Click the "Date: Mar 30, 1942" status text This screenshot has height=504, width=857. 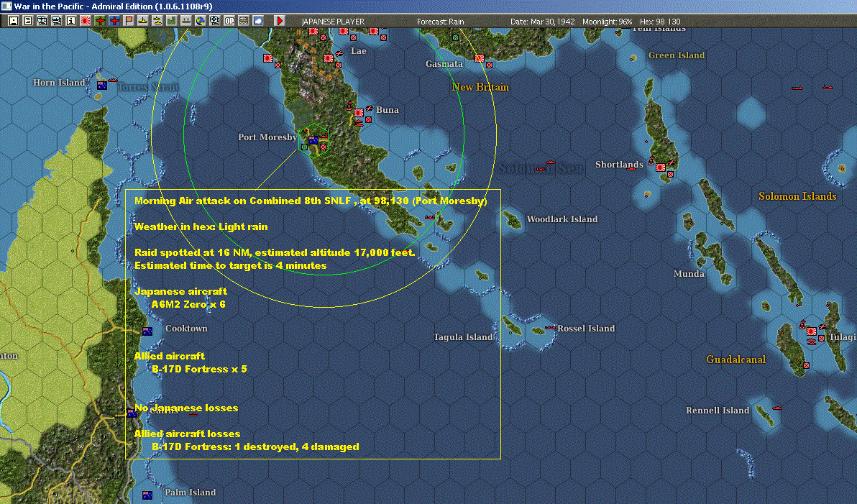(543, 22)
